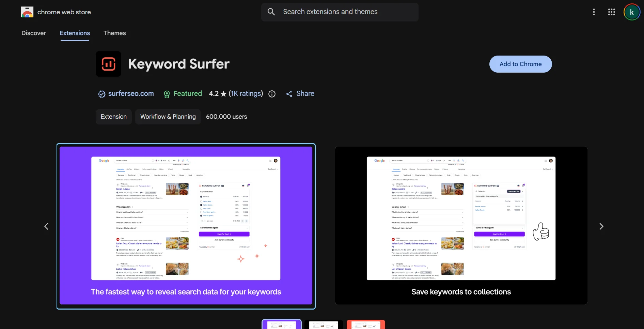
Task: Select the second black carousel thumbnail
Action: pyautogui.click(x=324, y=324)
